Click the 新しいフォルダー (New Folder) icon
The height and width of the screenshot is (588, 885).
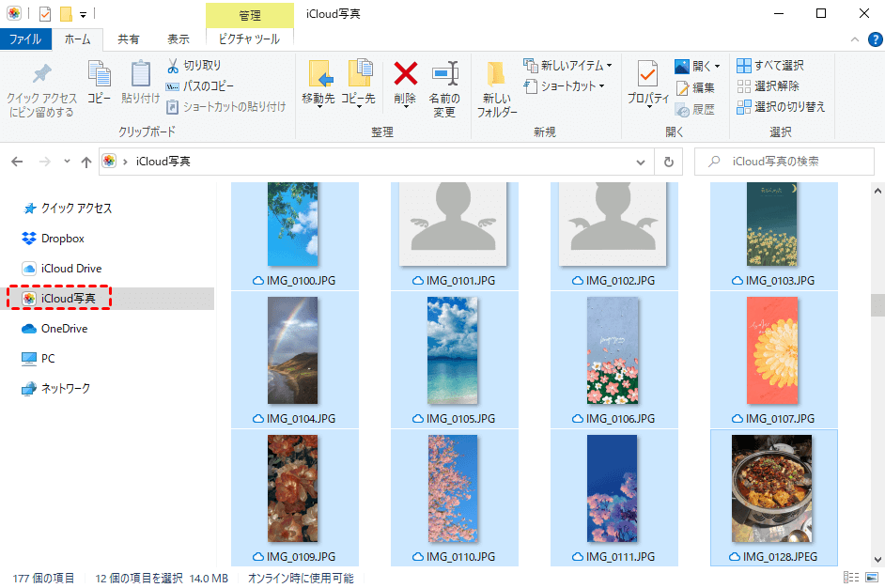tap(496, 75)
